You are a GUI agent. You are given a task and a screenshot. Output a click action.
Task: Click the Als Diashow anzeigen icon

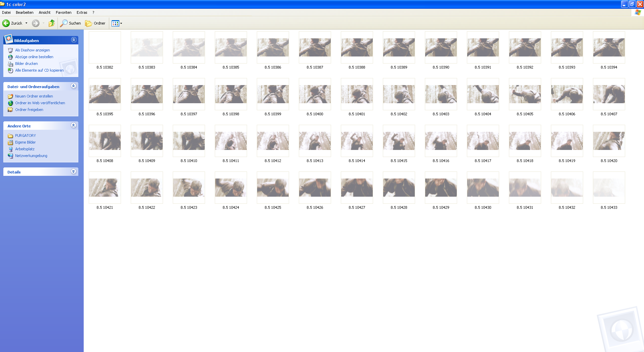[10, 50]
